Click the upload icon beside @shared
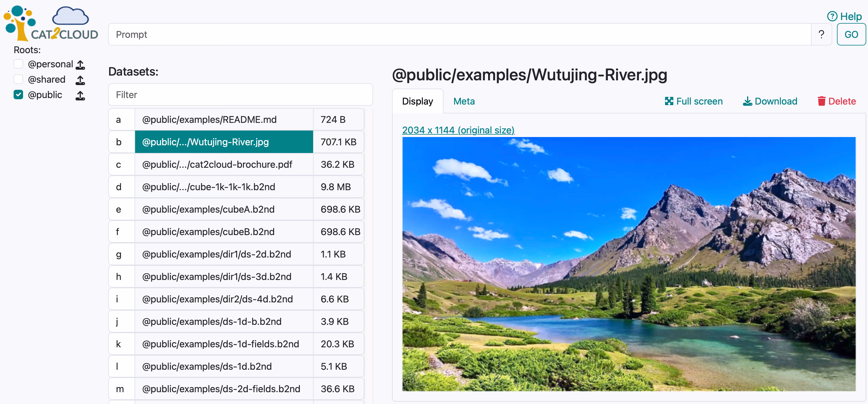868x404 pixels. pyautogui.click(x=80, y=80)
